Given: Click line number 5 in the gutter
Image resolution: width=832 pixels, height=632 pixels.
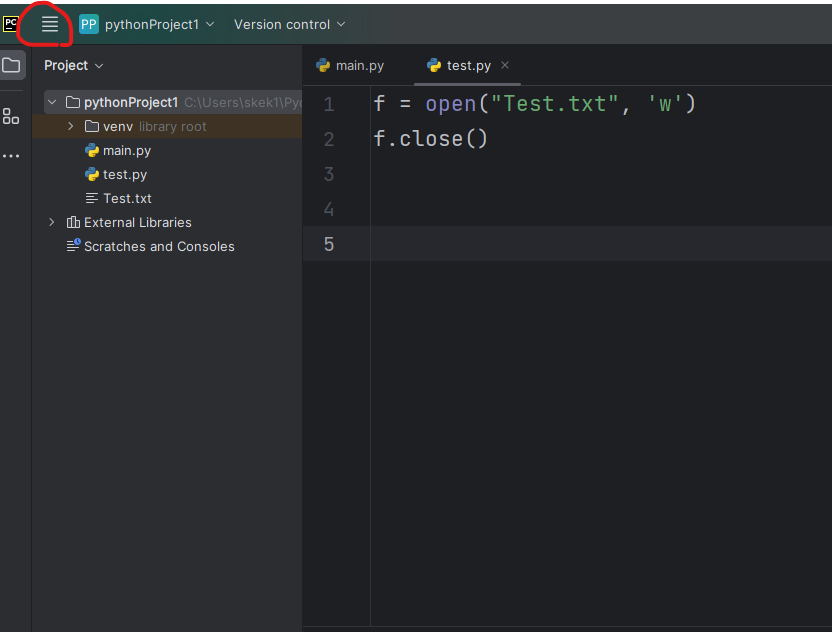Looking at the screenshot, I should tap(329, 244).
